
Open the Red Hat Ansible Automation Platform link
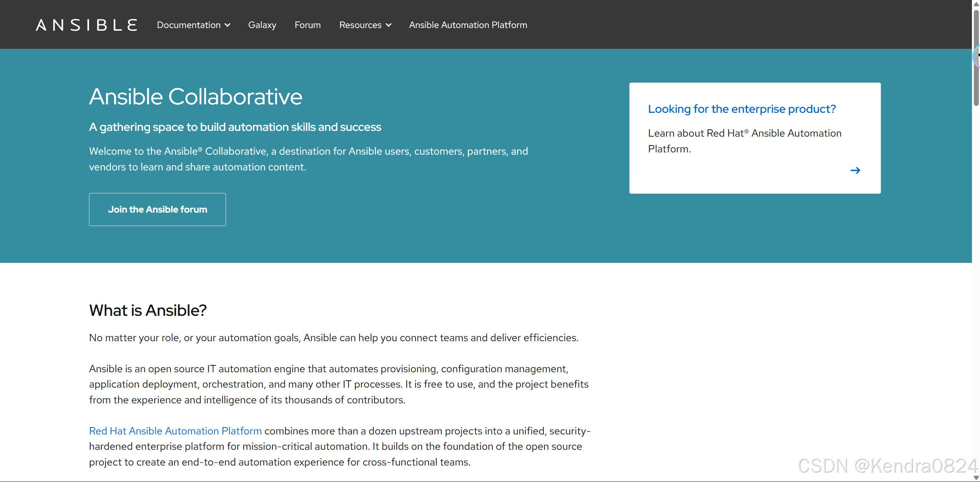click(175, 431)
